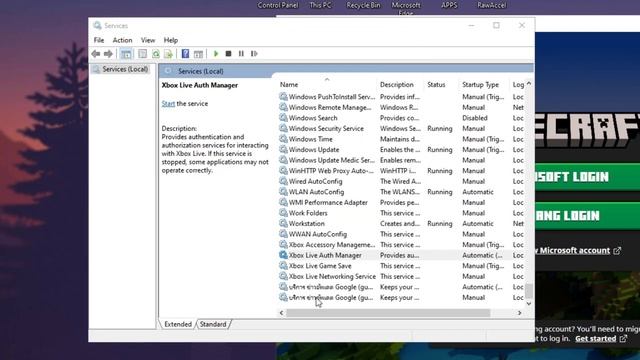Select Windows Update Medic Service icon
Viewport: 640px width, 360px height.
tap(283, 160)
